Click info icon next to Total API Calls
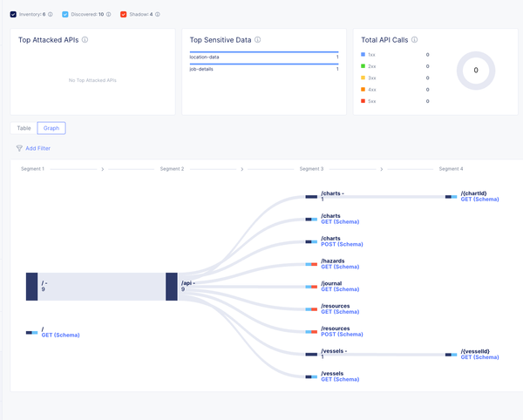 point(415,40)
